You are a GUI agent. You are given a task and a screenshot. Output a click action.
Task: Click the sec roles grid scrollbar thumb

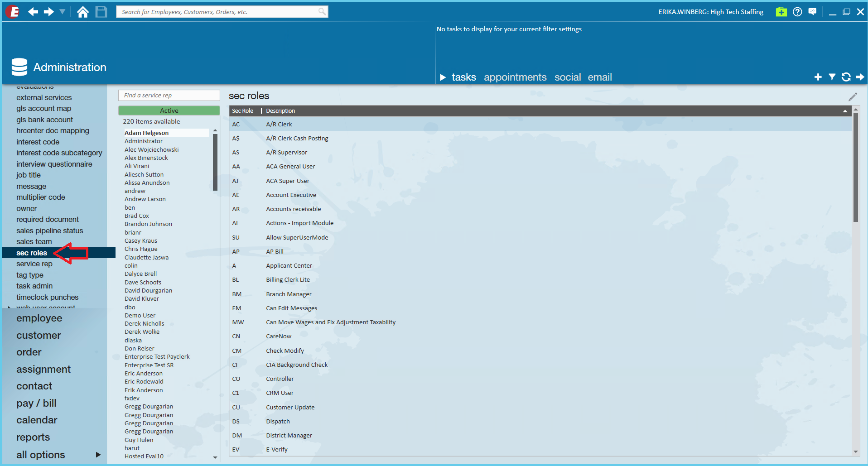coord(855,168)
